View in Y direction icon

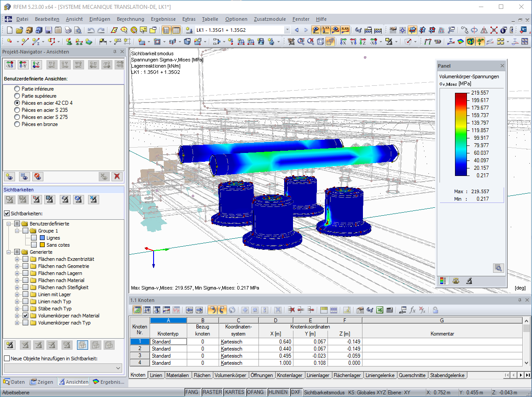tap(353, 42)
